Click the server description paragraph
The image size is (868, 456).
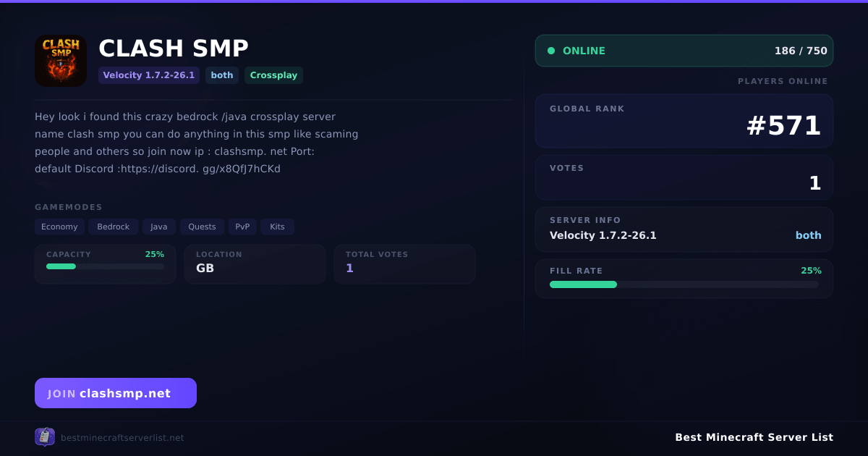(197, 143)
